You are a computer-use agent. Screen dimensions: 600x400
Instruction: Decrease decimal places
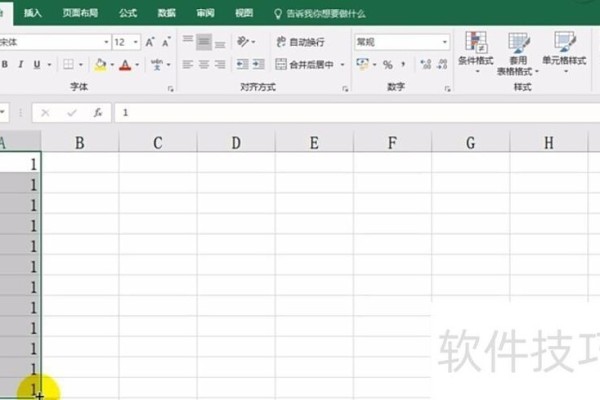tap(442, 64)
